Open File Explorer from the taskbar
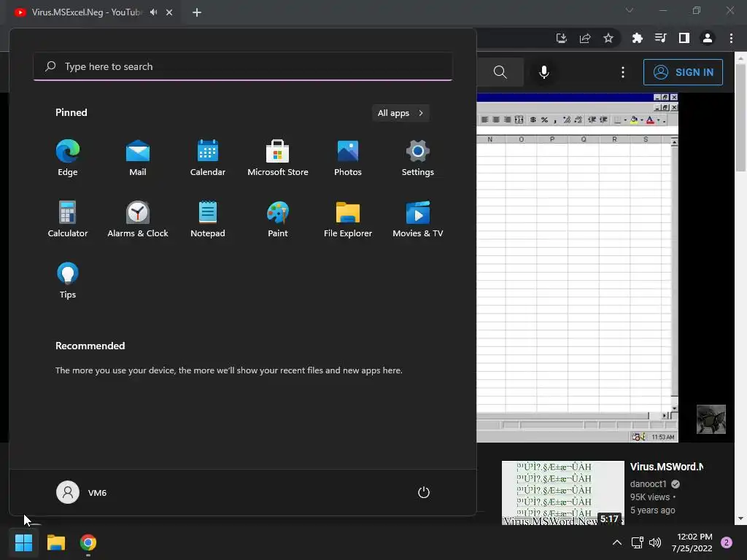 (55, 542)
